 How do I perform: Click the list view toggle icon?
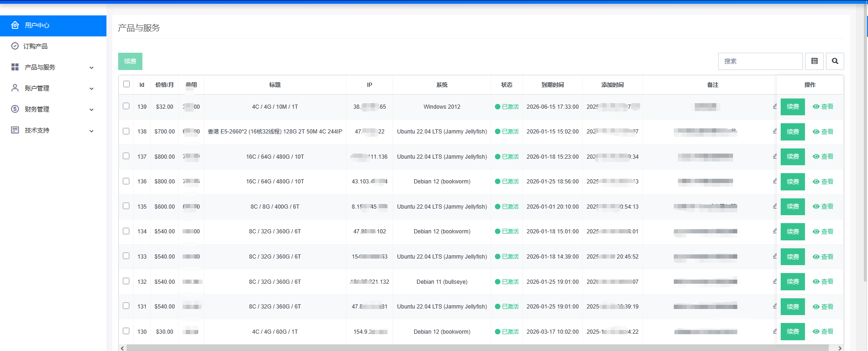814,61
